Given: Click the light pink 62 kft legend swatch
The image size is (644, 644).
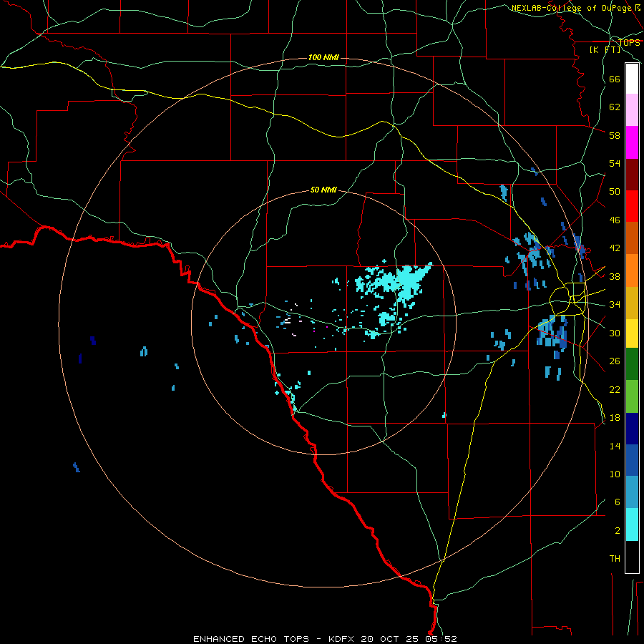Looking at the screenshot, I should (632, 109).
